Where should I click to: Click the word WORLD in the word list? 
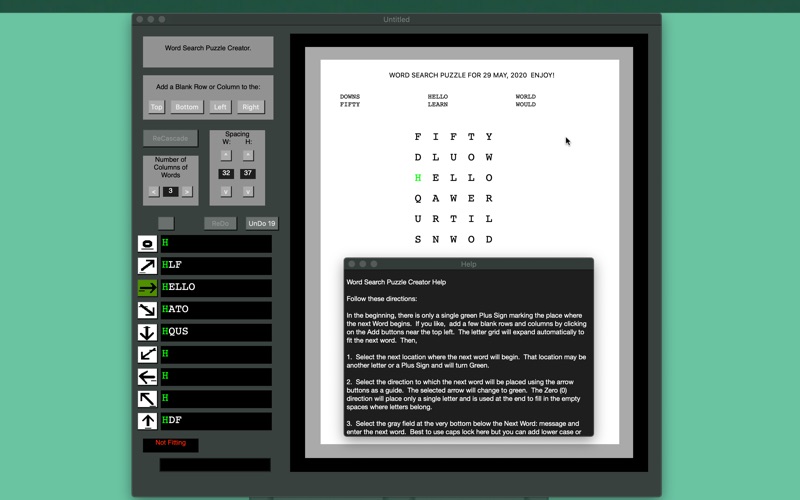pos(526,96)
